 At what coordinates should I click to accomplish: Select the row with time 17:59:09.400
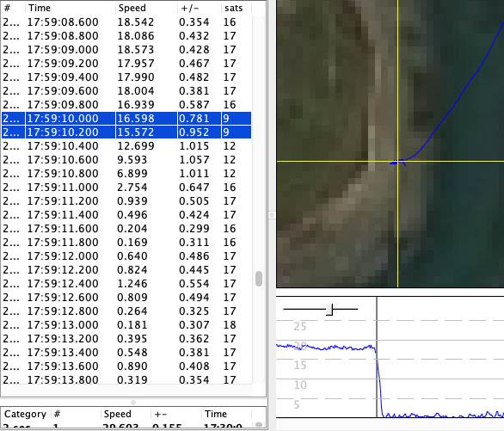tap(126, 77)
